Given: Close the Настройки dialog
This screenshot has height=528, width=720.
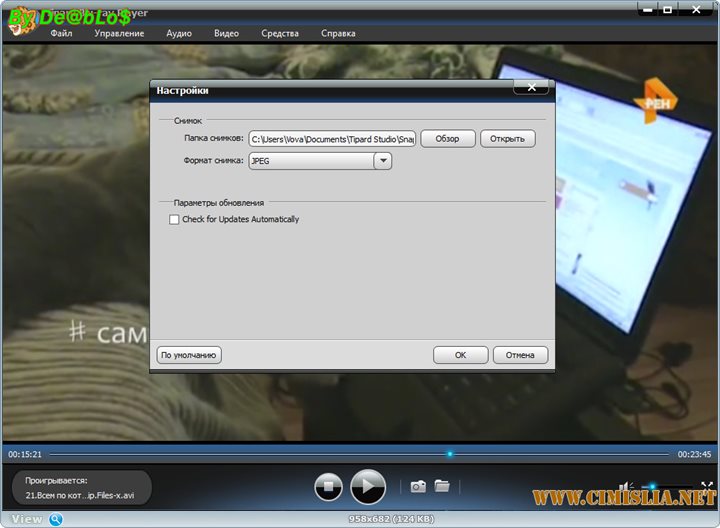Looking at the screenshot, I should 531,87.
